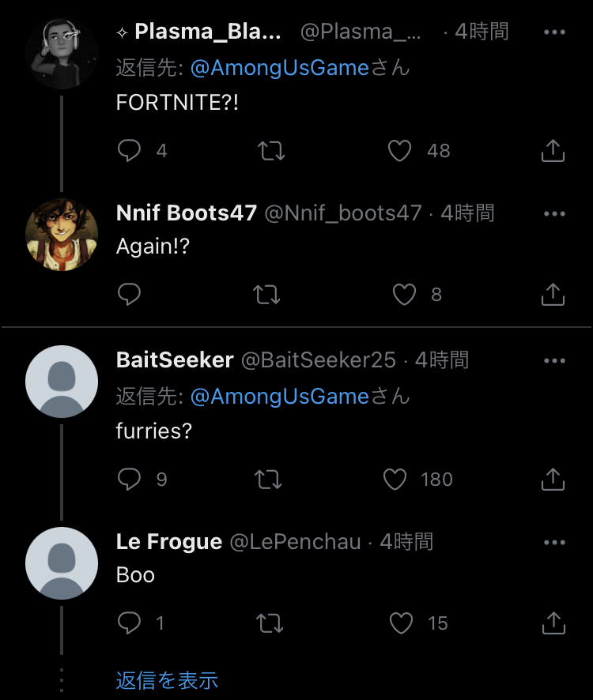
Task: View Plasma_Bla's profile avatar
Action: (62, 53)
